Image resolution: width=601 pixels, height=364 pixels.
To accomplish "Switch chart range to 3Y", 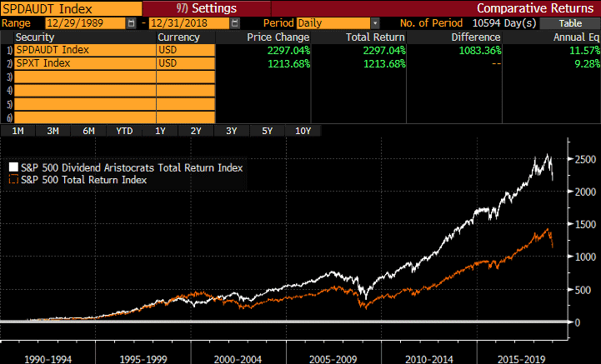I will point(232,131).
